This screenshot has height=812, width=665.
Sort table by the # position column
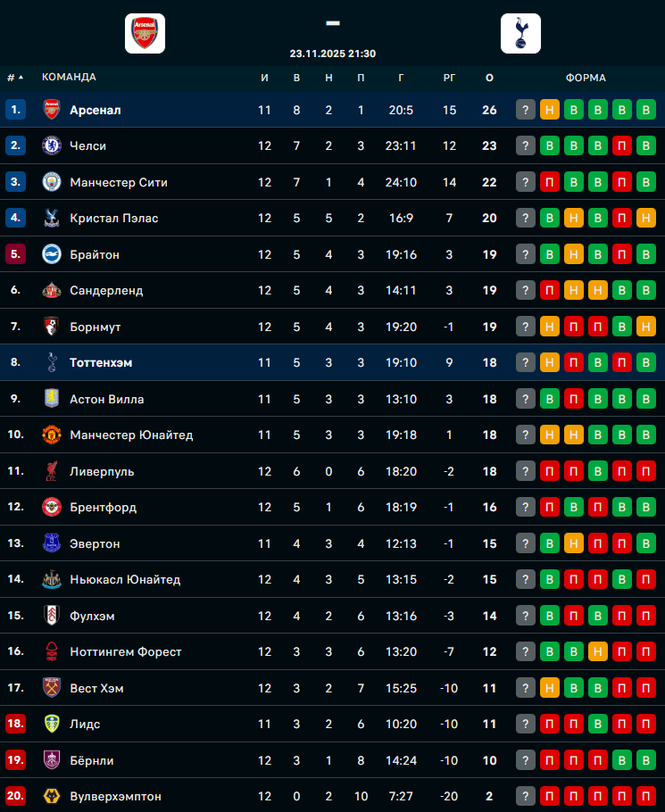click(x=14, y=78)
